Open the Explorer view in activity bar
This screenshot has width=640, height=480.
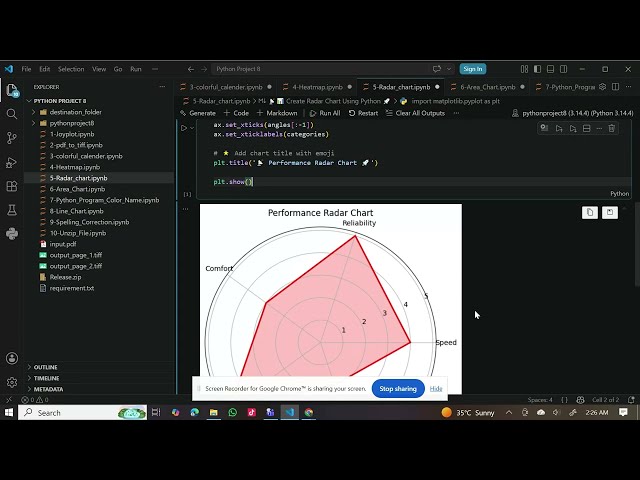[x=12, y=90]
